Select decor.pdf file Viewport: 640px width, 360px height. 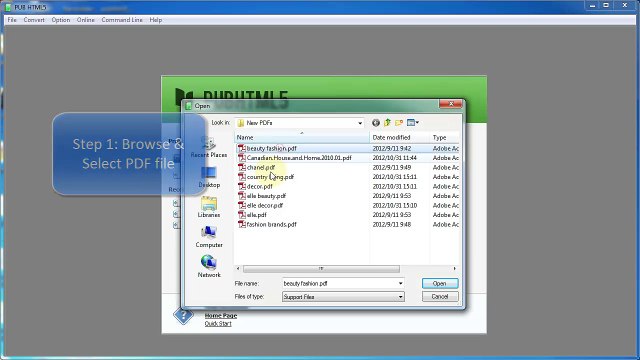click(260, 187)
